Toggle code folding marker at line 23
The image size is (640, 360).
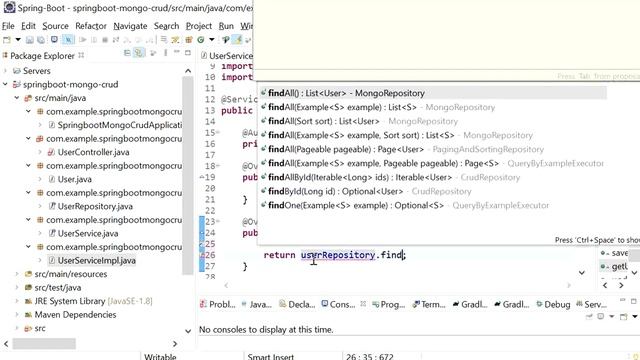(218, 221)
